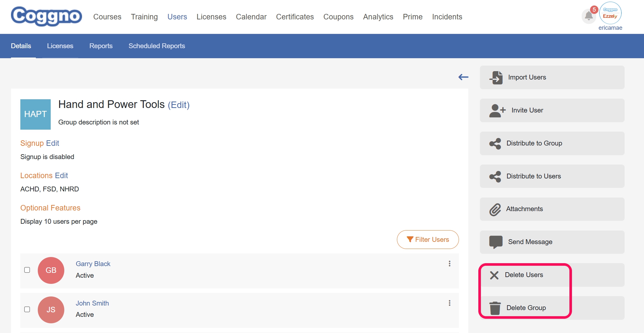Open the notifications bell
644x333 pixels.
589,16
